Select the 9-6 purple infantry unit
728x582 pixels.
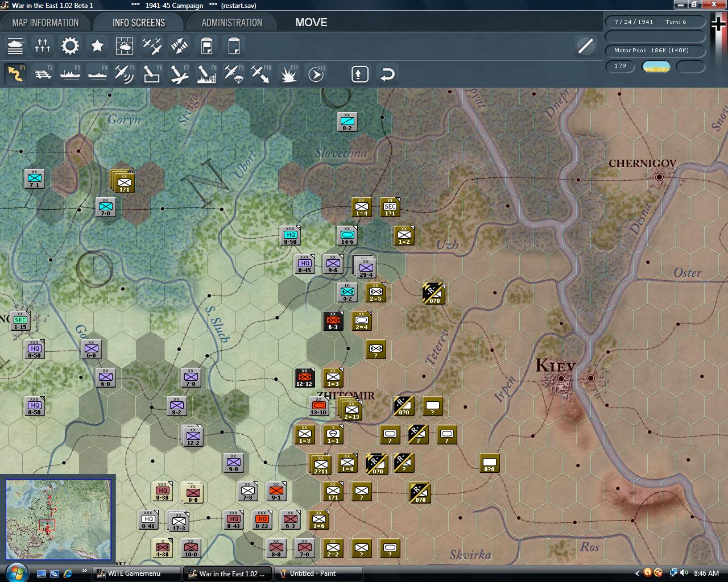click(333, 264)
